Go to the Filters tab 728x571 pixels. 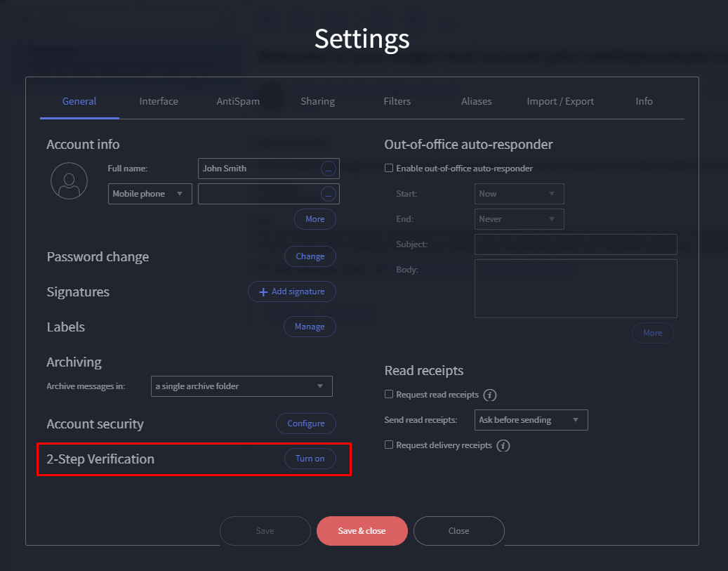click(x=397, y=101)
